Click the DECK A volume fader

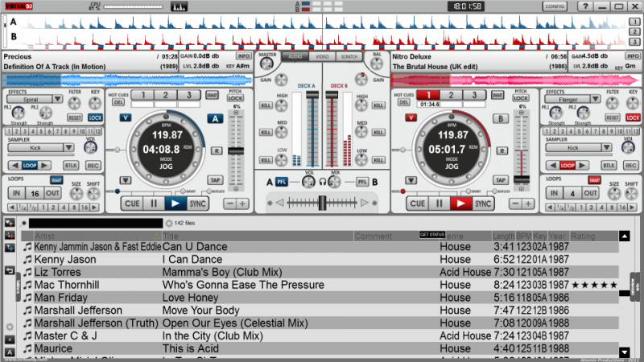(312, 95)
